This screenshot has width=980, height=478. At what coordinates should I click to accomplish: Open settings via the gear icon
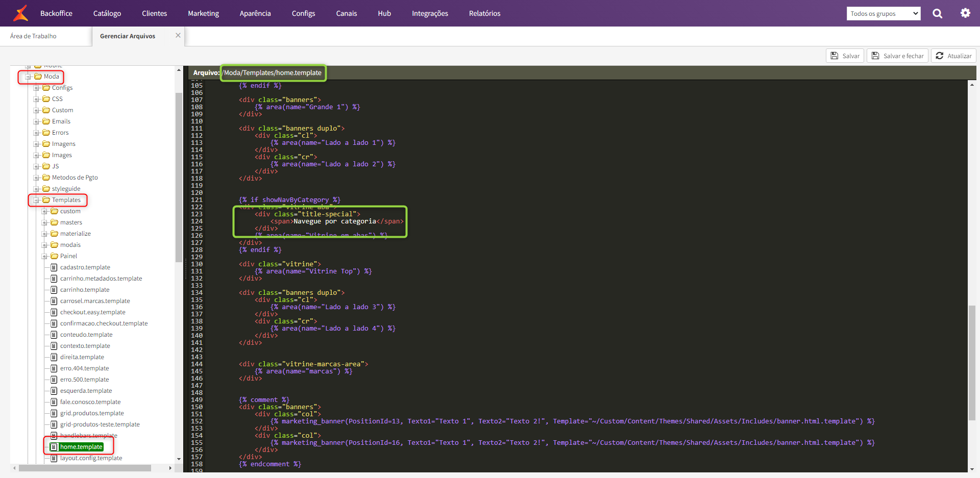965,13
